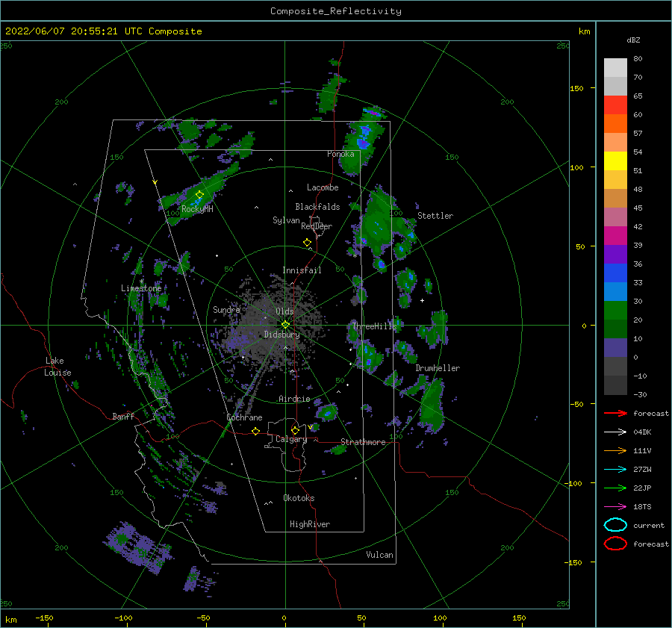Click the 80 value atop dBZ scale
This screenshot has width=672, height=628.
[x=638, y=59]
